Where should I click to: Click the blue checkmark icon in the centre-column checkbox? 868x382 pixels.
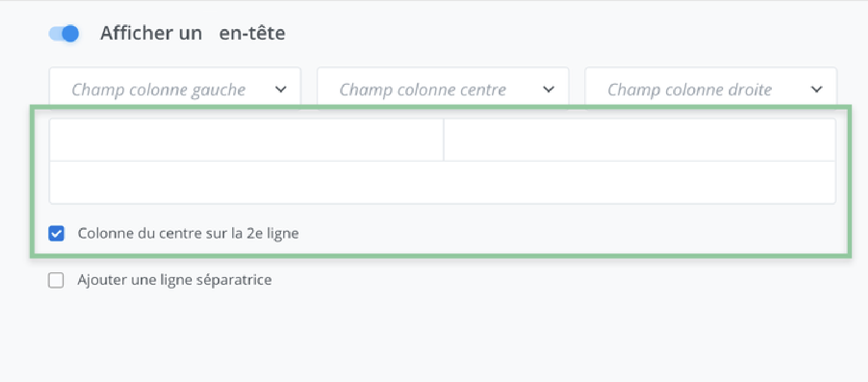coord(56,233)
